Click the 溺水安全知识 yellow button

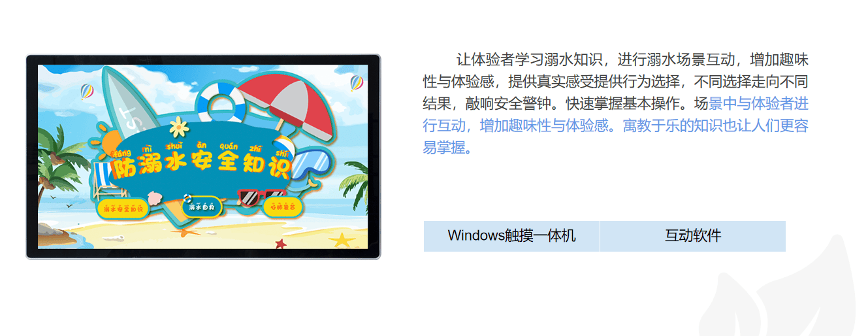click(x=123, y=209)
